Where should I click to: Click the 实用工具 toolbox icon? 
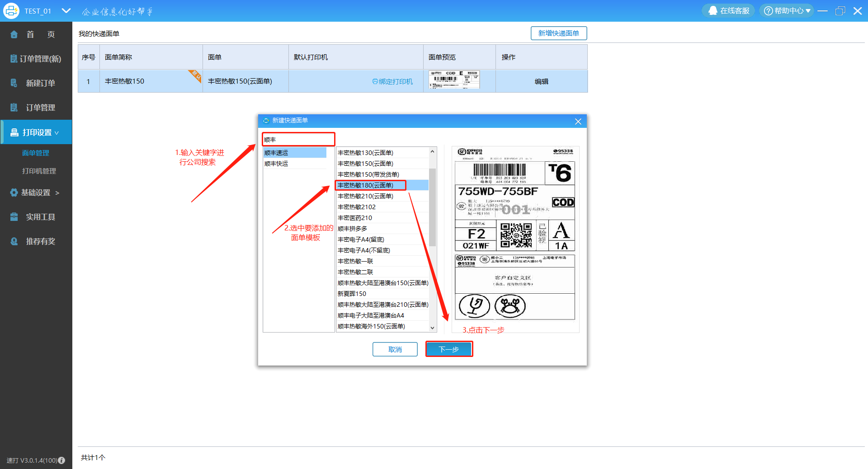pos(14,217)
